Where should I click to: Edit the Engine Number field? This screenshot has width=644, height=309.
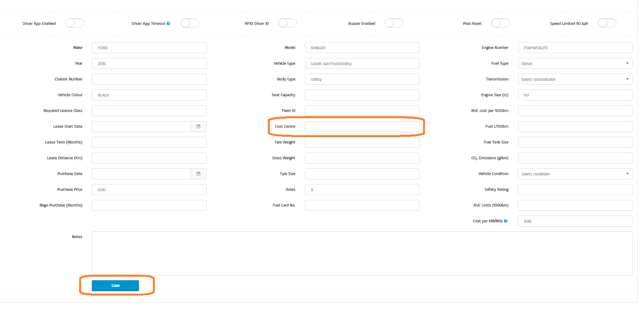575,48
